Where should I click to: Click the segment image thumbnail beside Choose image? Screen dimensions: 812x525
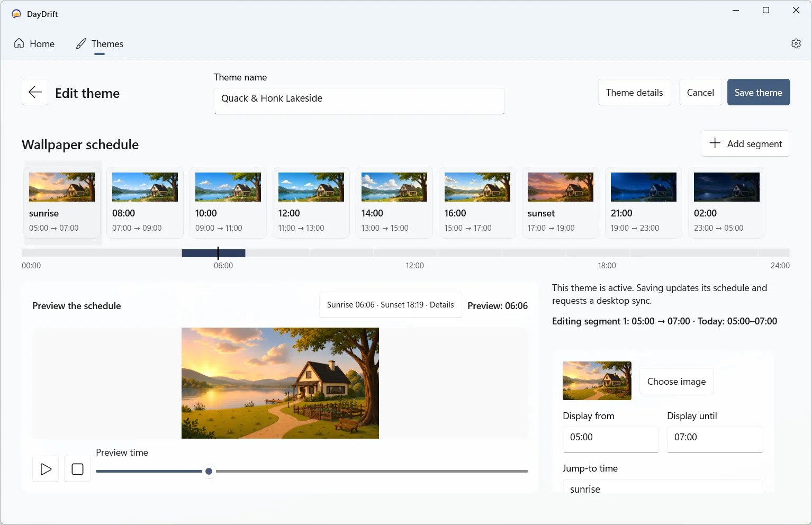(597, 381)
